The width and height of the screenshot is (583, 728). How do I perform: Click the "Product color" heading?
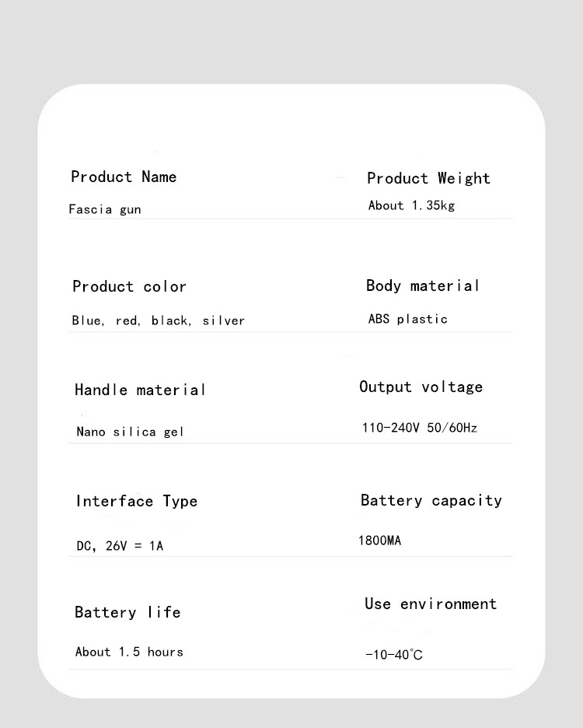click(129, 287)
